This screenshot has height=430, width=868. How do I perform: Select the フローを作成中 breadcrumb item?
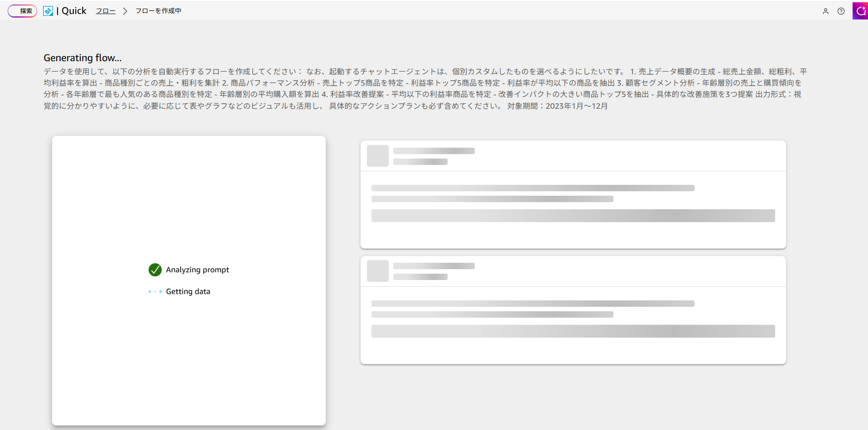click(x=158, y=11)
